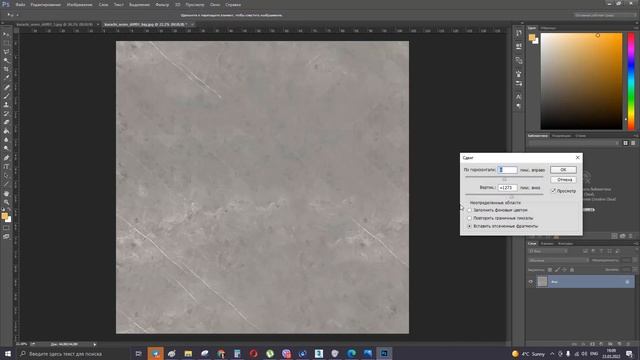This screenshot has height=360, width=640.
Task: Select the Pen tool
Action: pyautogui.click(x=6, y=158)
